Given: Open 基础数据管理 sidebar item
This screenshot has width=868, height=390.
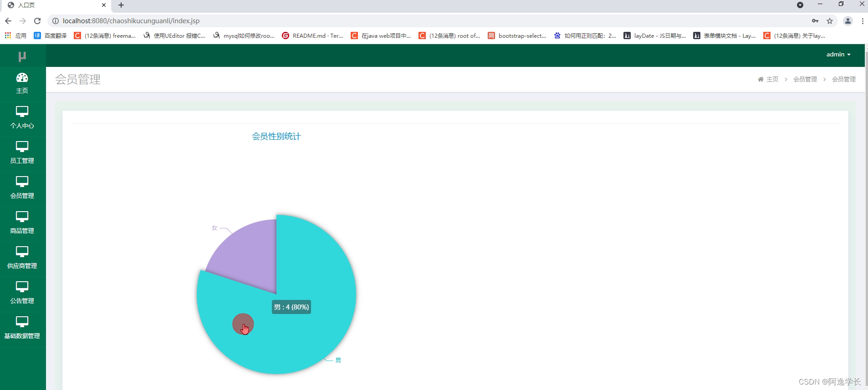Looking at the screenshot, I should tap(22, 329).
